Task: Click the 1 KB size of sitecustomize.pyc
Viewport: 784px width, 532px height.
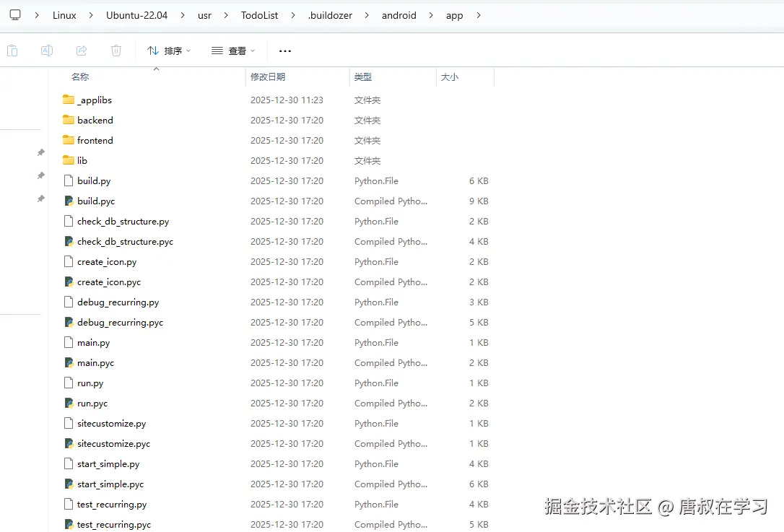Action: [479, 443]
